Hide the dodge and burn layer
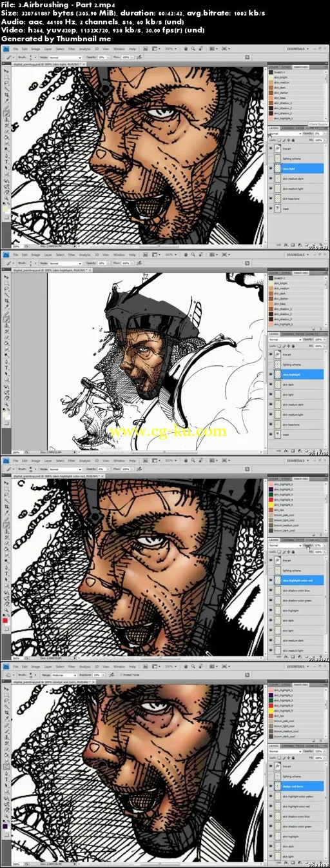Screen dimensions: 330x868 click(271, 786)
